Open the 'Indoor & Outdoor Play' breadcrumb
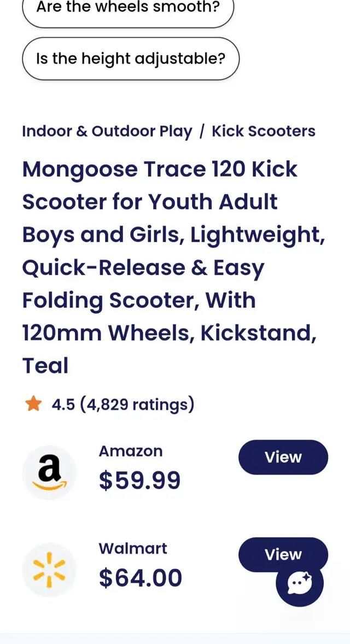 click(x=107, y=131)
